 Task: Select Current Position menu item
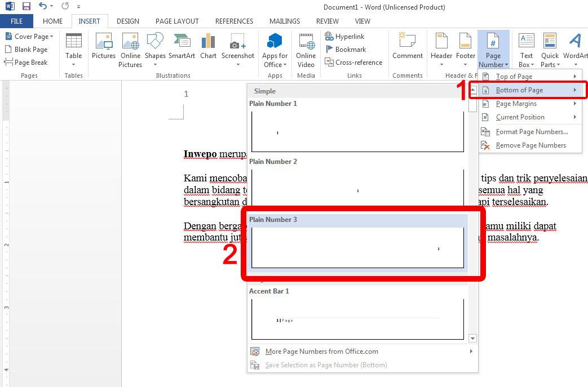[x=530, y=117]
